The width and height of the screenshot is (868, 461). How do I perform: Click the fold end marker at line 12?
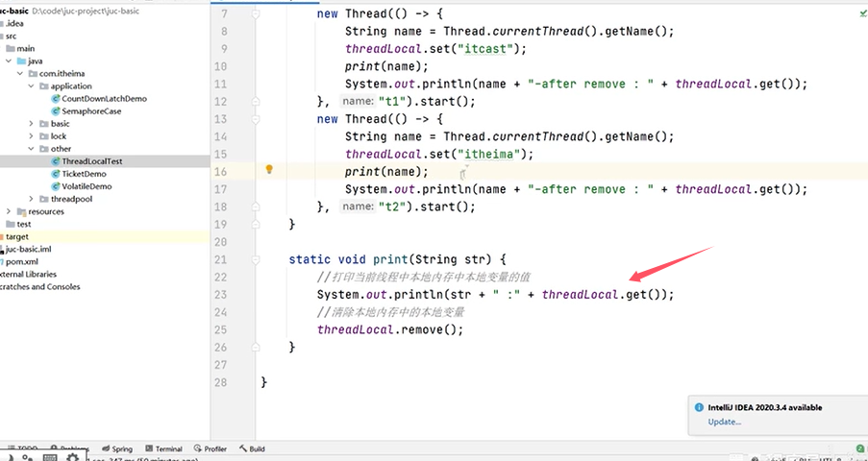pos(255,102)
